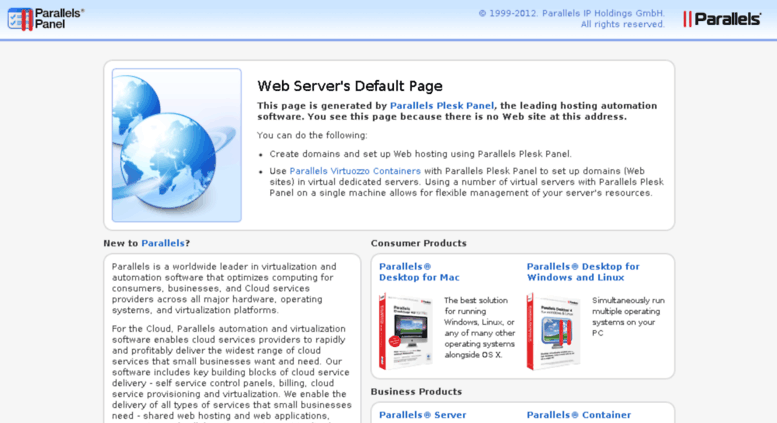Open Parallels Desktop for Windows and Linux link
The image size is (777, 423).
pos(583,272)
